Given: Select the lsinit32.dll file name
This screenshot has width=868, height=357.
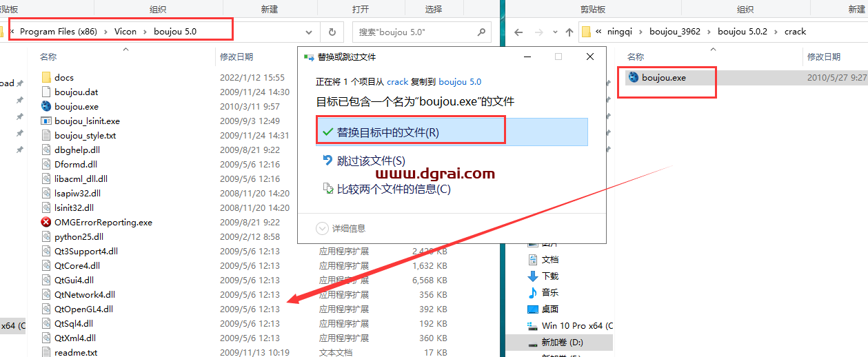Looking at the screenshot, I should pos(74,207).
